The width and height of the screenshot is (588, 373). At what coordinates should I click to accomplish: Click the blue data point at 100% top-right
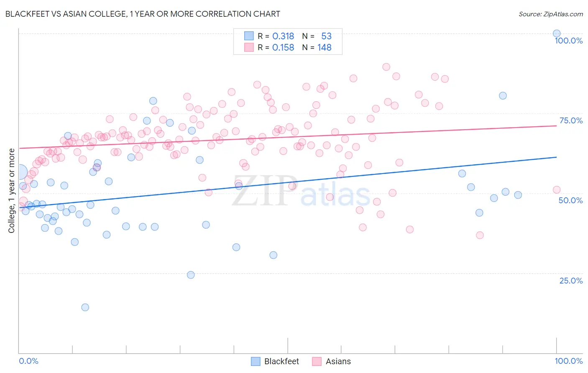click(x=557, y=33)
